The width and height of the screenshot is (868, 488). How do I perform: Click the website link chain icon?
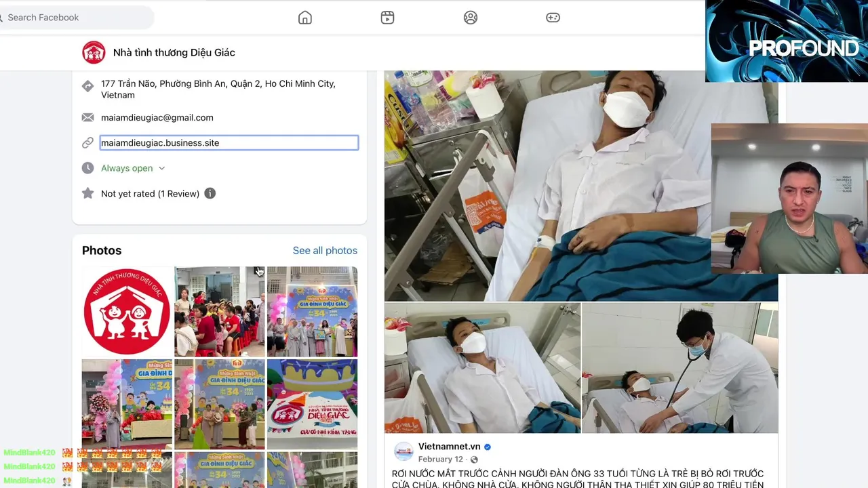click(87, 142)
